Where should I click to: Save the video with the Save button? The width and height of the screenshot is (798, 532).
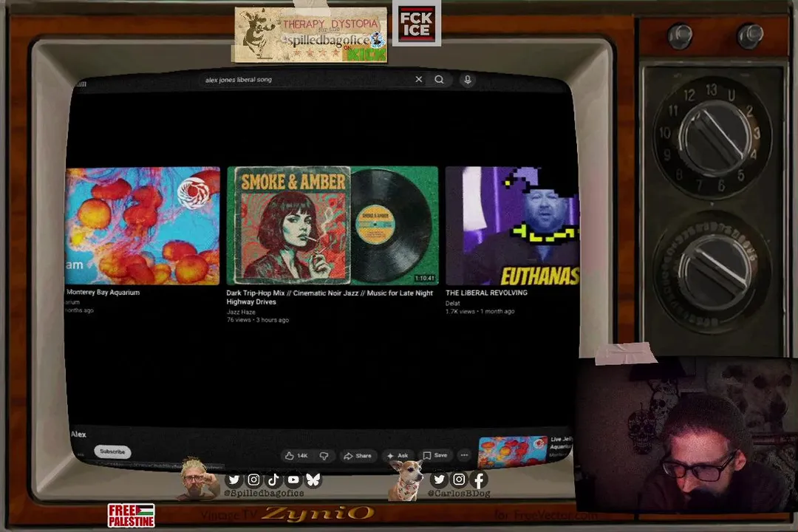(435, 455)
